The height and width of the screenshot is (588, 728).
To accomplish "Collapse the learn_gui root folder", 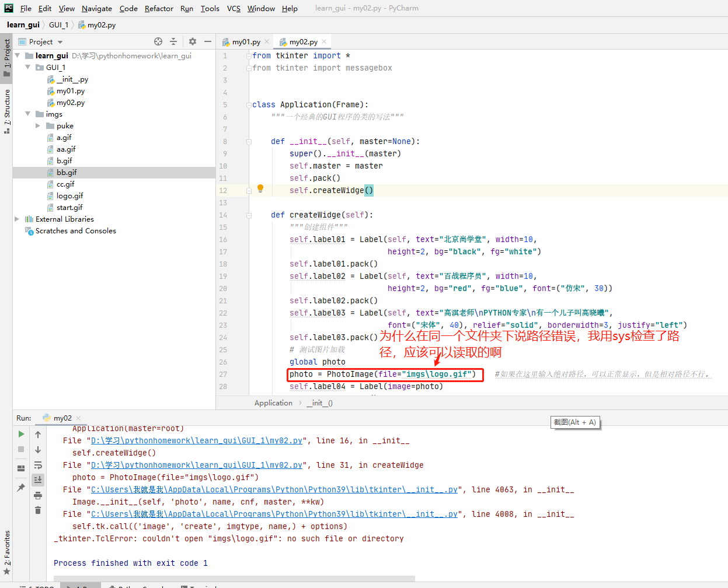I will 17,55.
